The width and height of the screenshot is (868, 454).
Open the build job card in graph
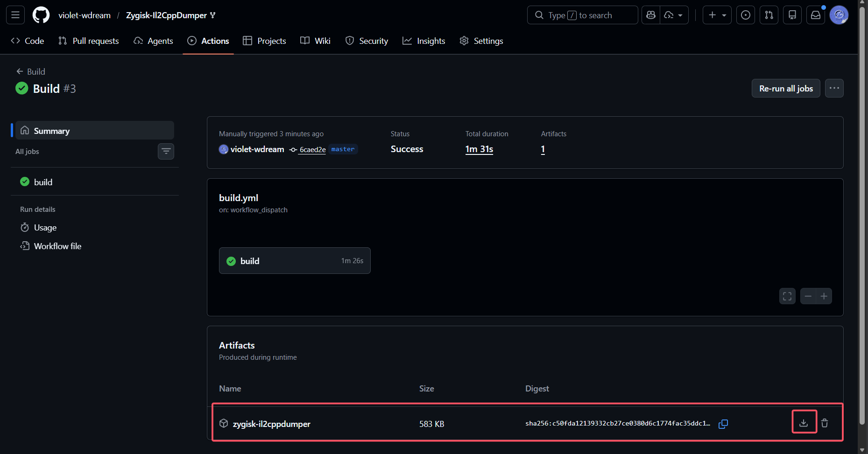(x=295, y=261)
